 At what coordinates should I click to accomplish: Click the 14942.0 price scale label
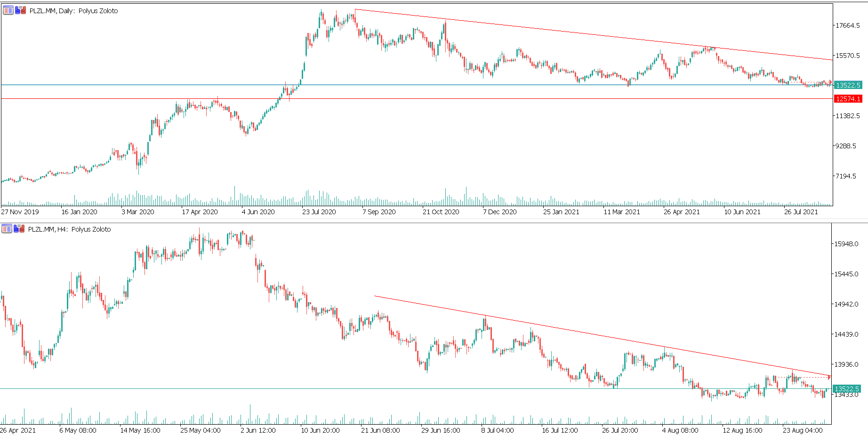(846, 304)
